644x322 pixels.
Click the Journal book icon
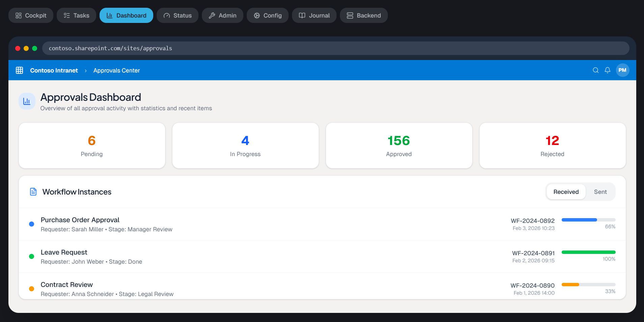(301, 15)
